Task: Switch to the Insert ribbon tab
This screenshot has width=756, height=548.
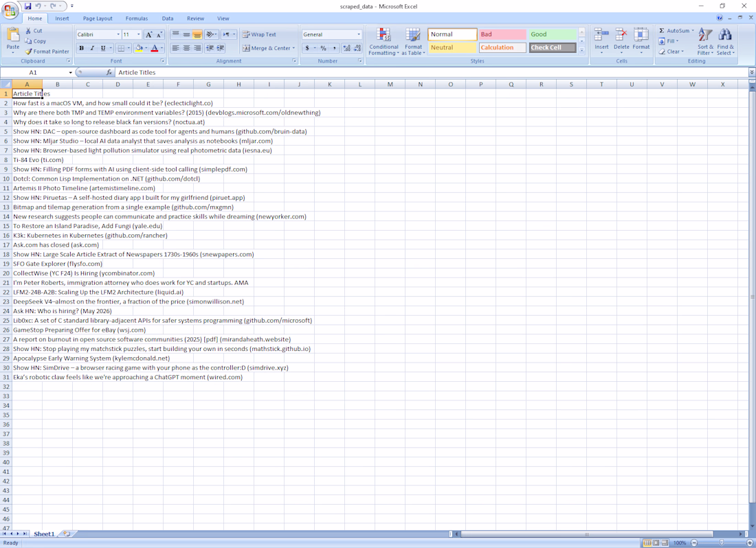Action: click(62, 19)
